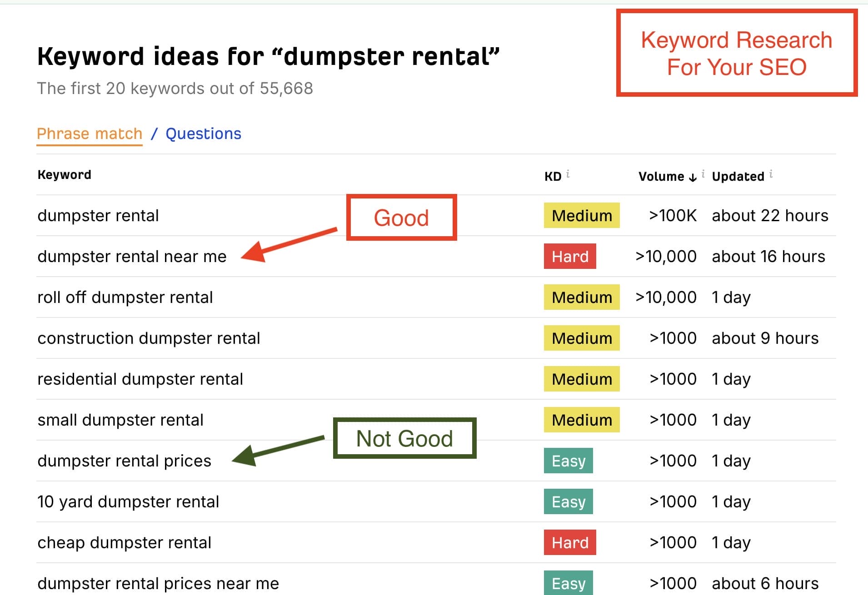868x595 pixels.
Task: Click the Updated column header
Action: coord(738,176)
